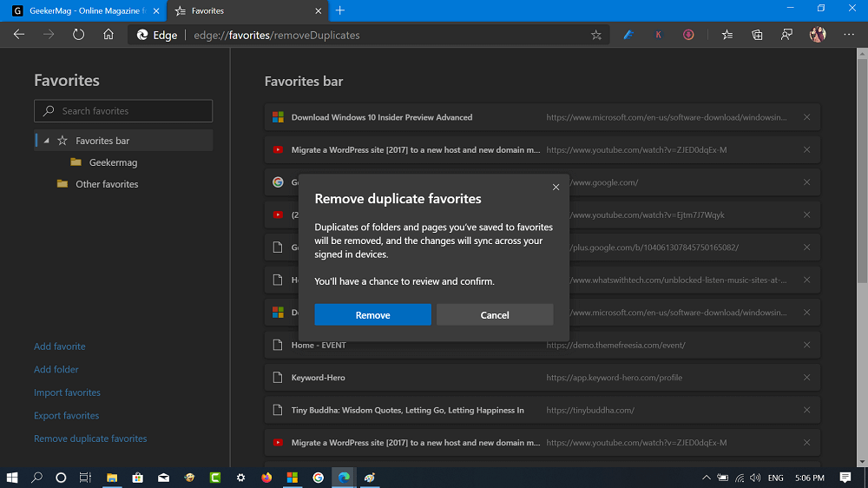Viewport: 868px width, 488px height.
Task: Delete the Keyword-Hero favorite
Action: coord(806,378)
